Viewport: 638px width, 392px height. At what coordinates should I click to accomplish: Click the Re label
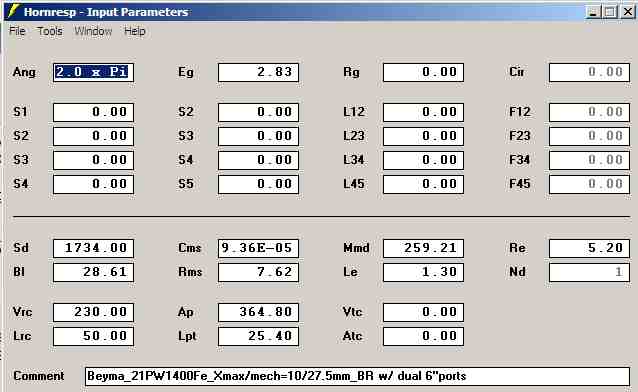(x=517, y=248)
